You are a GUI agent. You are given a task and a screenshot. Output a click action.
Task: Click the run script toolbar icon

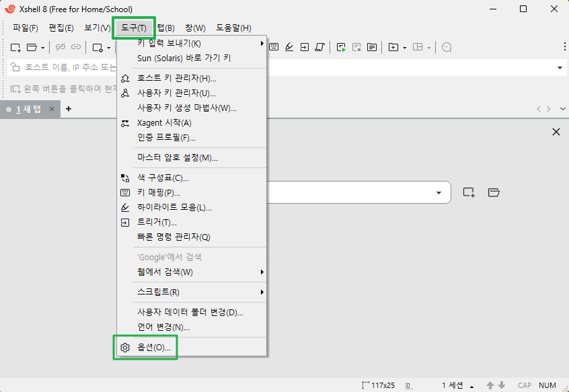340,47
